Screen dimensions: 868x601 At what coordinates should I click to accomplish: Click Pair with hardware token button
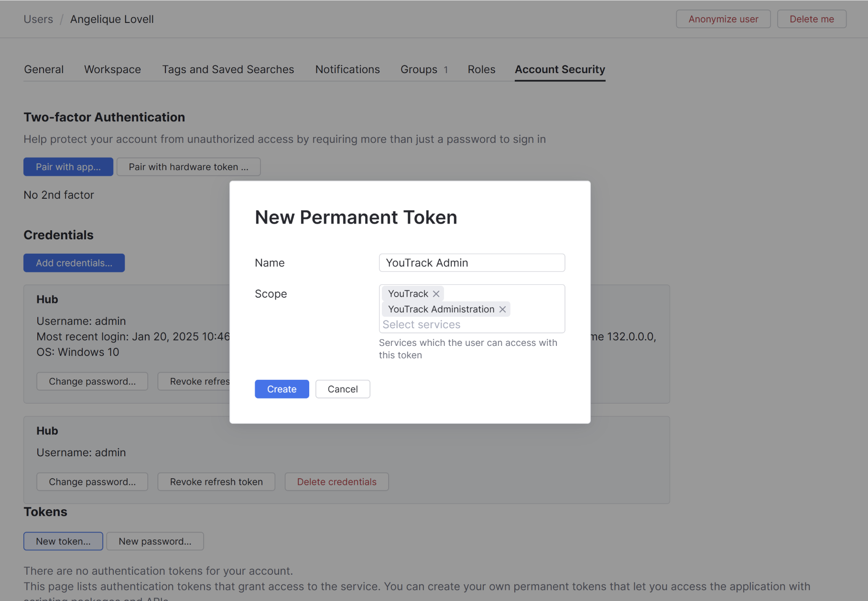point(188,167)
